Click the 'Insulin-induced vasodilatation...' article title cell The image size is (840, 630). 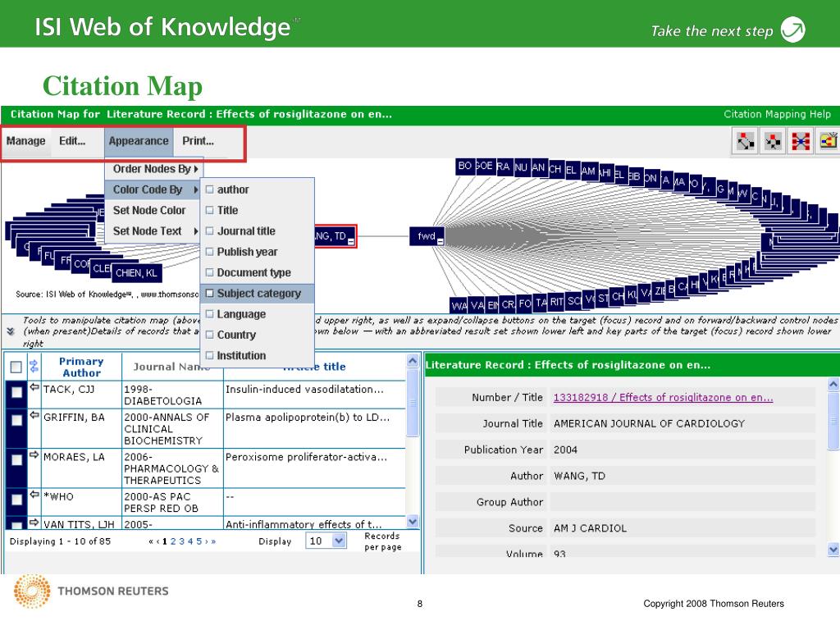click(x=314, y=395)
